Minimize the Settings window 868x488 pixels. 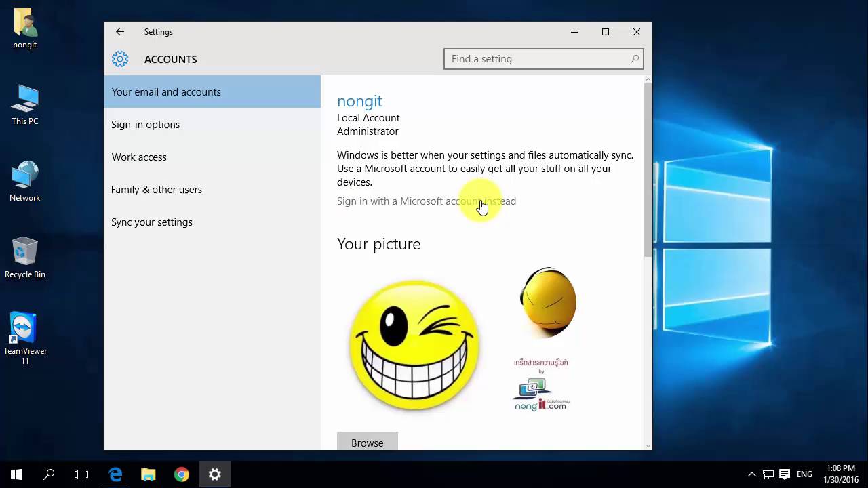[x=574, y=32]
